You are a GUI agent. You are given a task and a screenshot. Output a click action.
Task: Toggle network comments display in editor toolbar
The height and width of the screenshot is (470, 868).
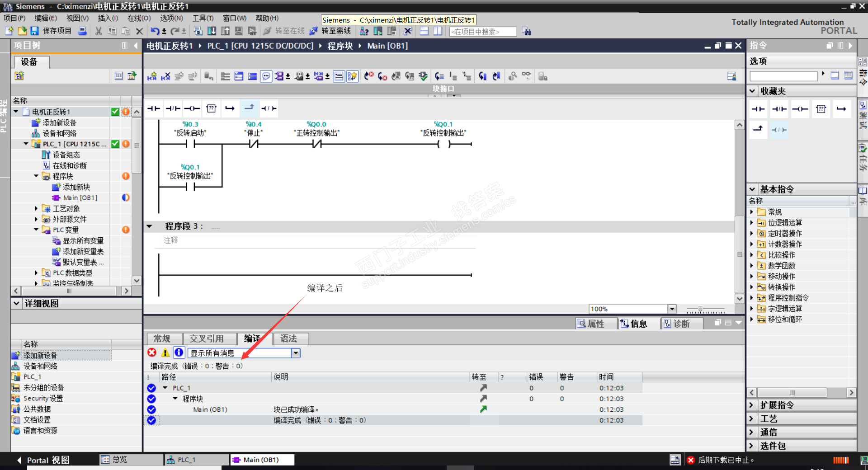click(339, 76)
